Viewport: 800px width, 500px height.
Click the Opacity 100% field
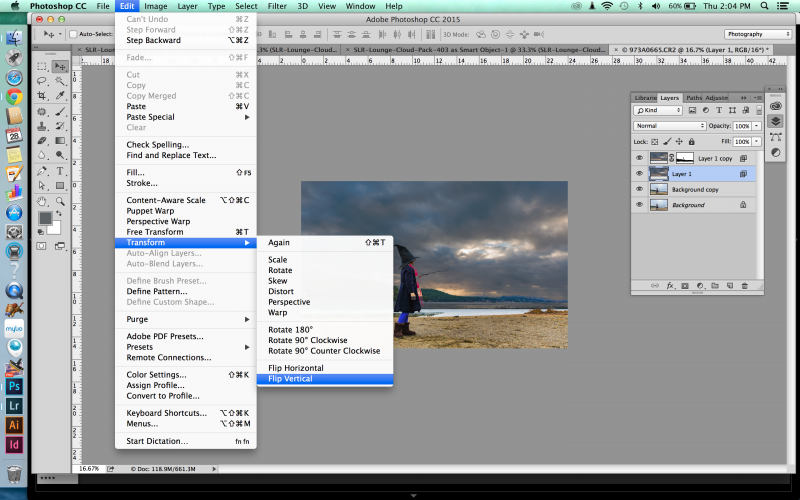coord(742,126)
